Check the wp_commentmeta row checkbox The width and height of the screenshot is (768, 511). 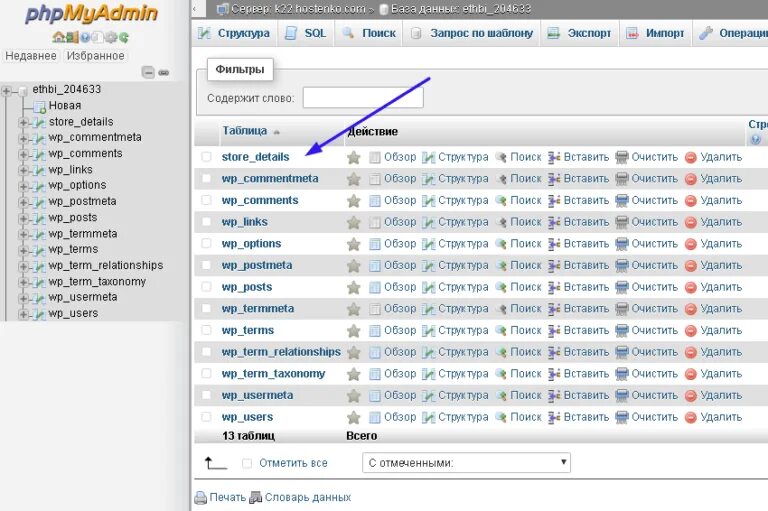click(x=206, y=178)
